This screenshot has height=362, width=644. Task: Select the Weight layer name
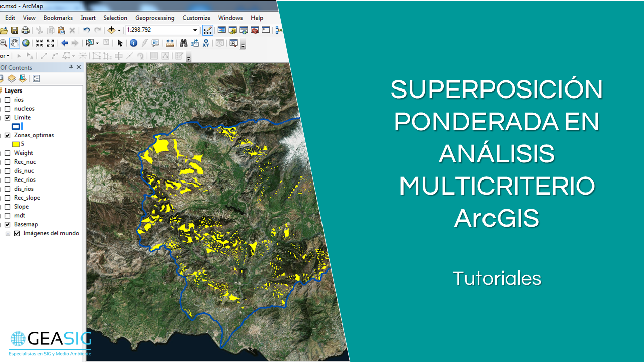coord(23,153)
